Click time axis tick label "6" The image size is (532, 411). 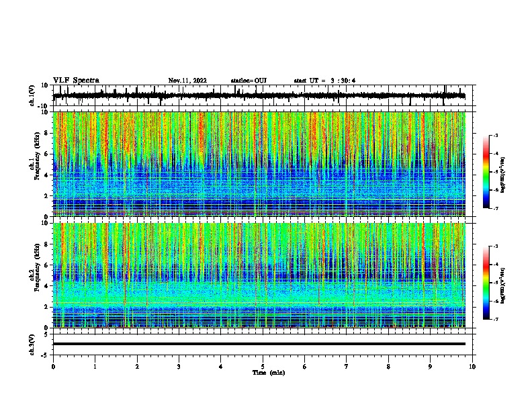point(305,367)
